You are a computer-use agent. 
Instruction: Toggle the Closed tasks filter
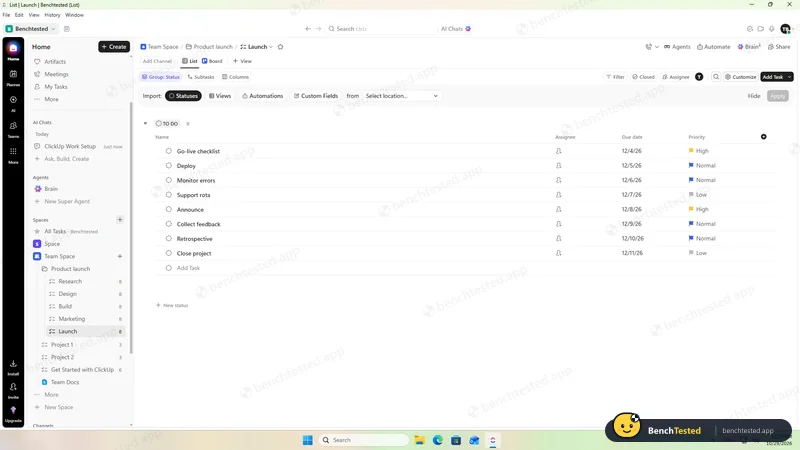(x=643, y=77)
